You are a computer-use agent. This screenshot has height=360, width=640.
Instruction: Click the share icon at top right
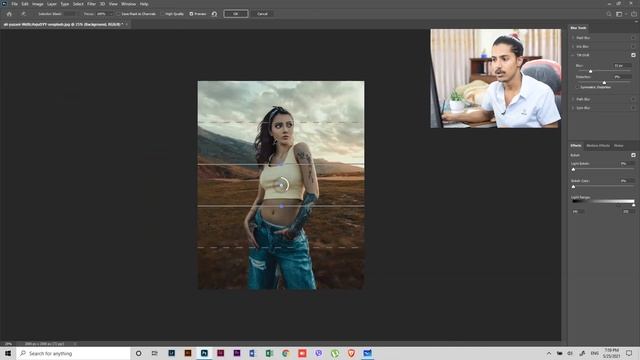click(634, 14)
